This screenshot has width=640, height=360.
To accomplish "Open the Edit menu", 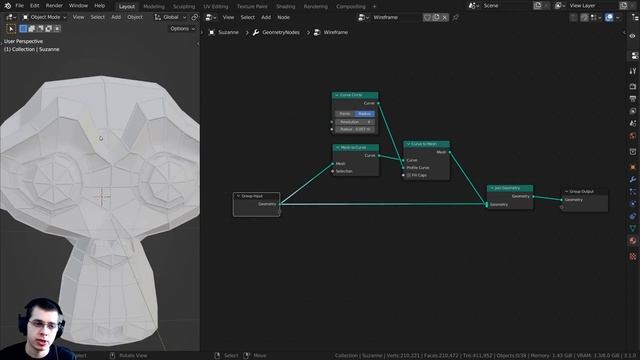I will point(35,6).
